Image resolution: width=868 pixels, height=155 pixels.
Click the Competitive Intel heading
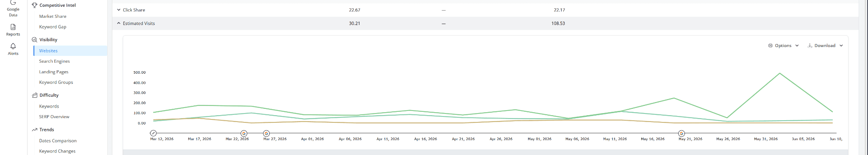pos(58,5)
